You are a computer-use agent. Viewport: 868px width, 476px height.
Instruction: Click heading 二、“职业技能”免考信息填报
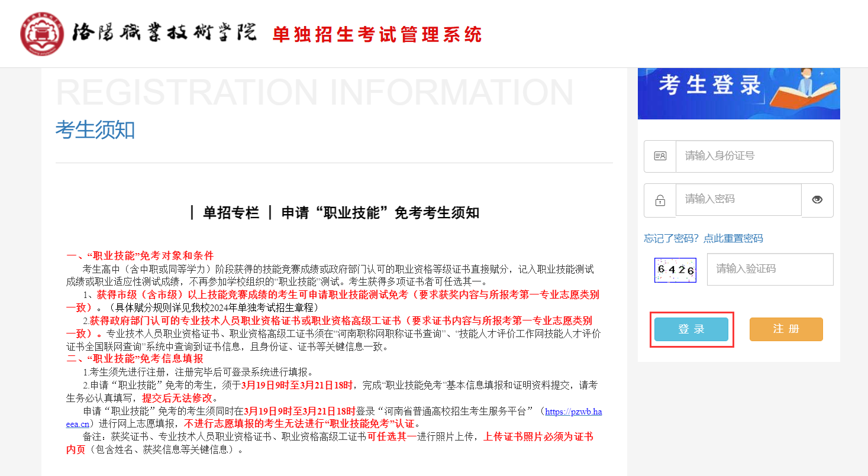pos(135,359)
